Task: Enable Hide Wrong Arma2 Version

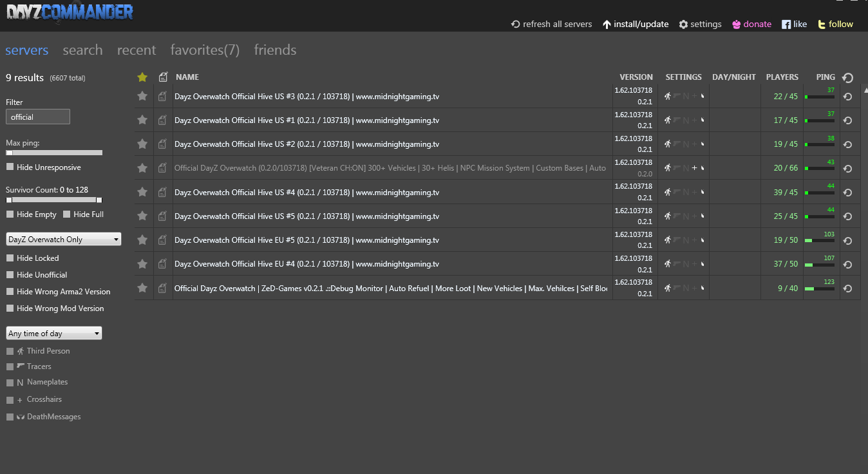Action: (10, 292)
